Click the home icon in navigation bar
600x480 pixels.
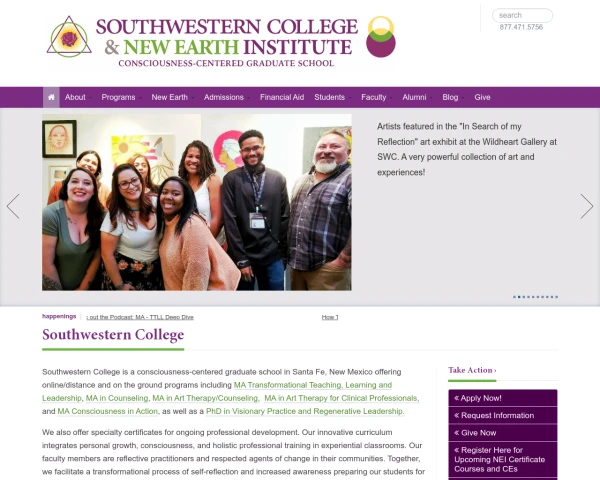pyautogui.click(x=51, y=97)
